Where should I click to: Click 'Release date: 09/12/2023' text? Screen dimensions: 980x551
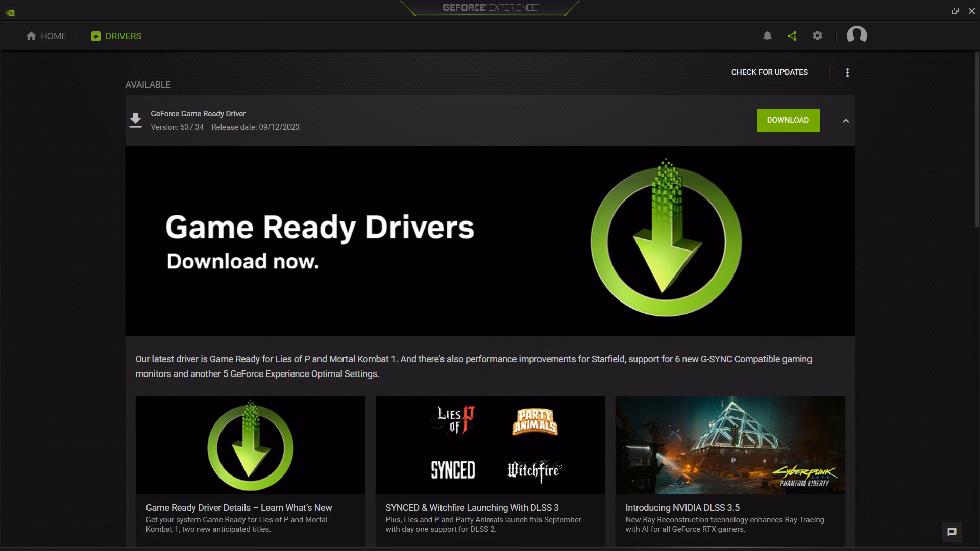click(255, 127)
